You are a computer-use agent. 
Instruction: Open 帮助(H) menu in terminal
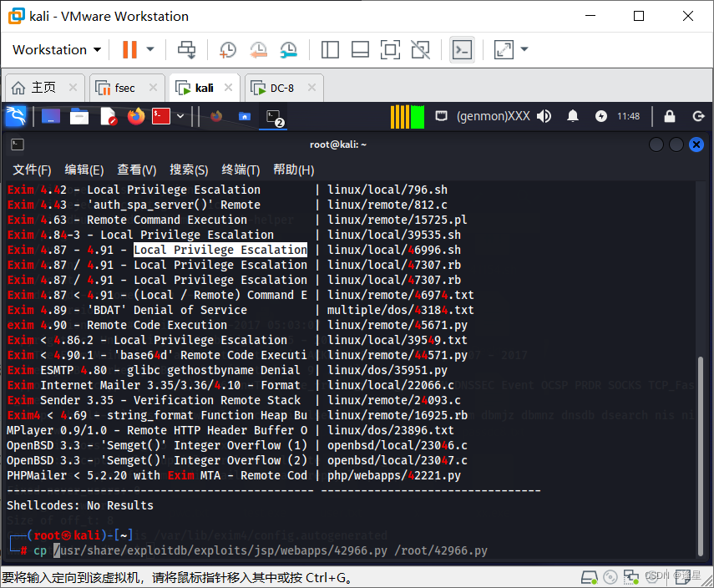tap(293, 170)
